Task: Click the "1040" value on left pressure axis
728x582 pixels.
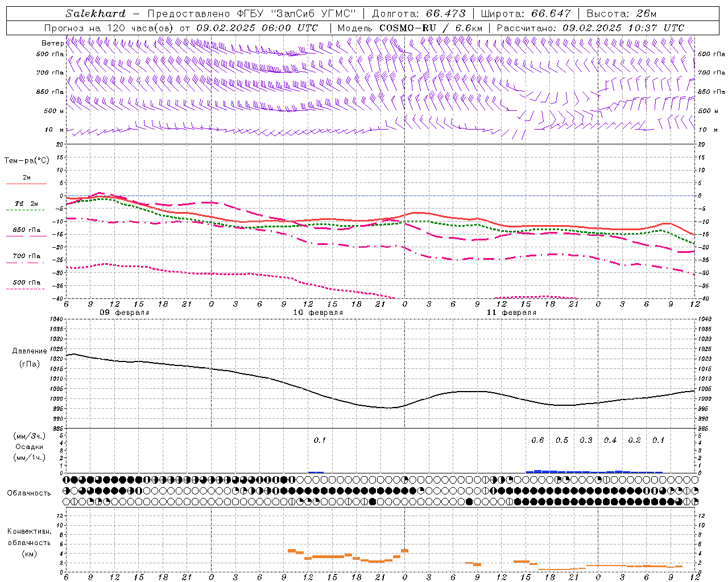Action: click(x=56, y=319)
